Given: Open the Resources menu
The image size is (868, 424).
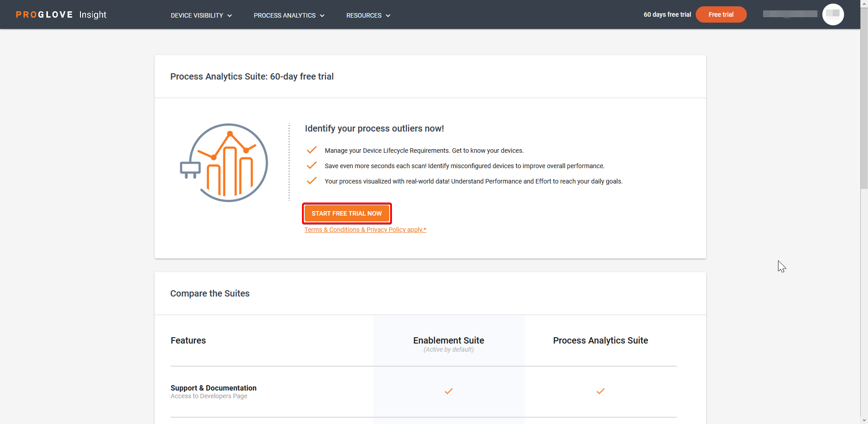Looking at the screenshot, I should [x=368, y=15].
